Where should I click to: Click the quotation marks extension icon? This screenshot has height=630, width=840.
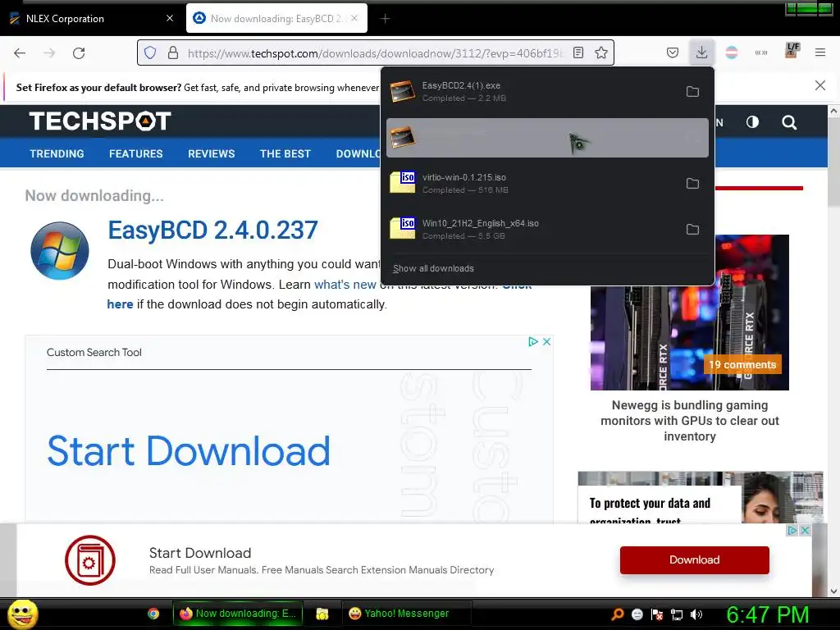760,52
